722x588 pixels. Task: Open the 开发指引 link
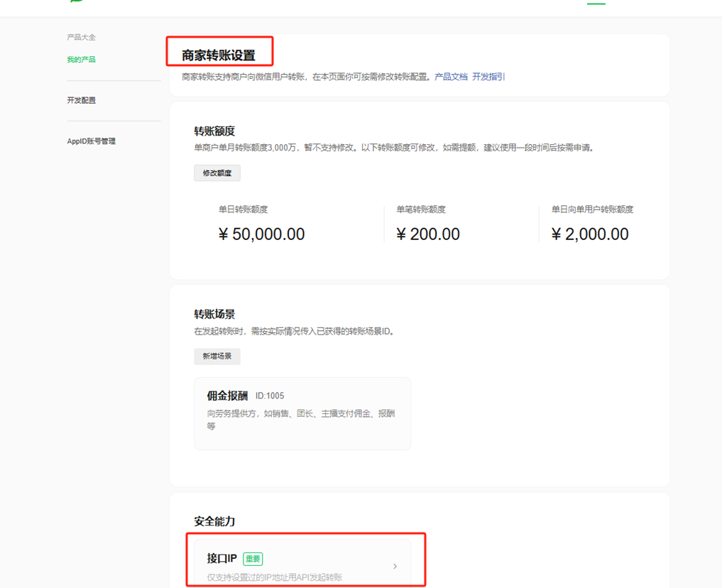(488, 77)
